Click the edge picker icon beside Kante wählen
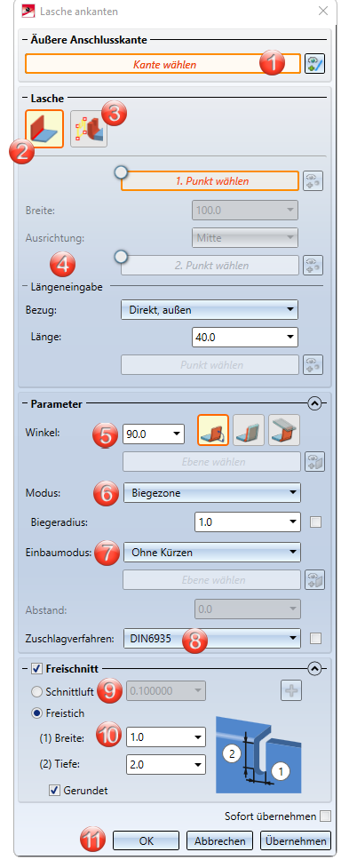 click(x=314, y=64)
